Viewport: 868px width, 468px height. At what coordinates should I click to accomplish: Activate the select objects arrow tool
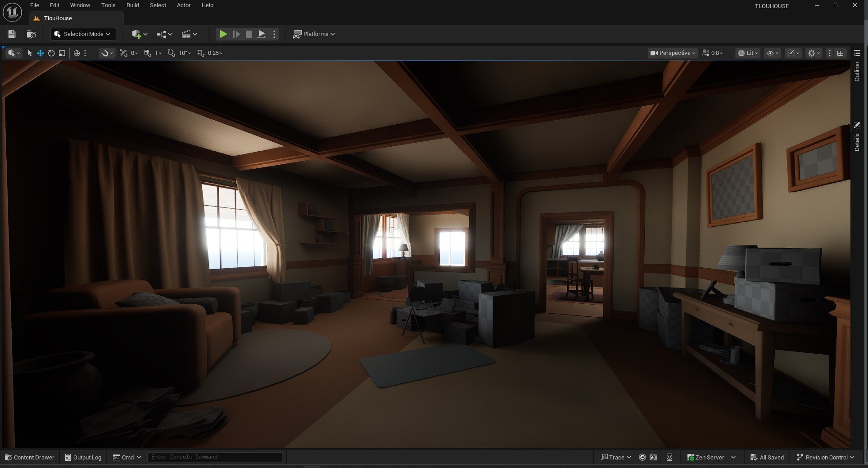point(30,53)
